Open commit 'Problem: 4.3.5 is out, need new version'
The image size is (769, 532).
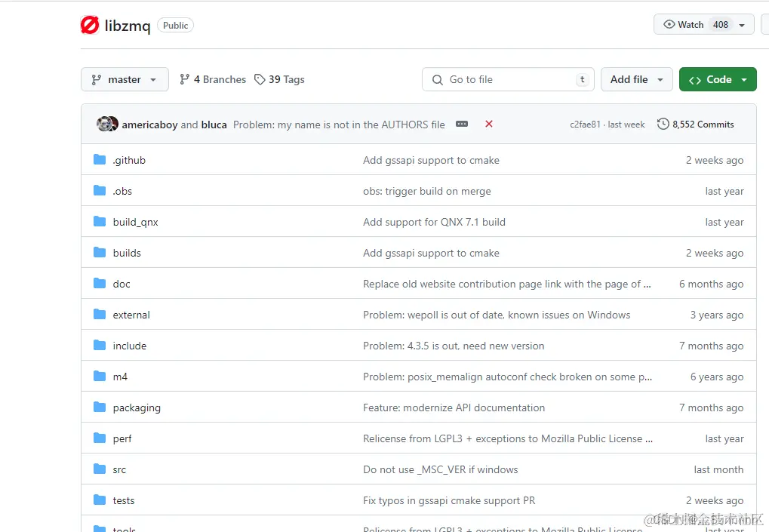(x=454, y=346)
